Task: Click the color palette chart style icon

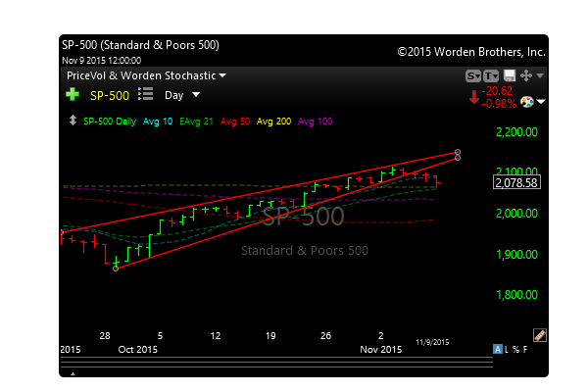Action: [x=527, y=102]
